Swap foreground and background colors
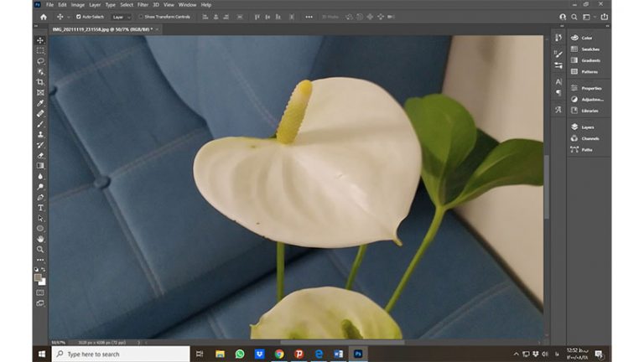The height and width of the screenshot is (362, 644). [x=44, y=270]
